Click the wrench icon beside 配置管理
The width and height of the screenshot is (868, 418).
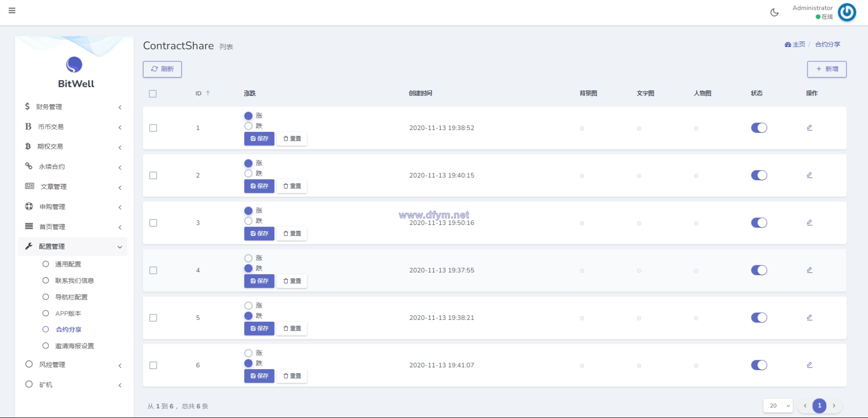point(29,246)
